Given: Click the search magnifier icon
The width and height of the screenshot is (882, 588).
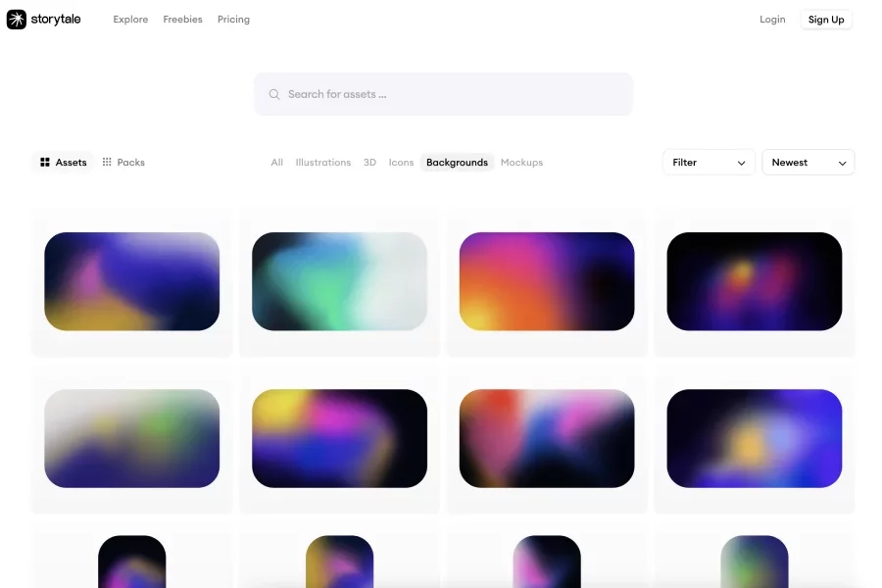Looking at the screenshot, I should 274,95.
